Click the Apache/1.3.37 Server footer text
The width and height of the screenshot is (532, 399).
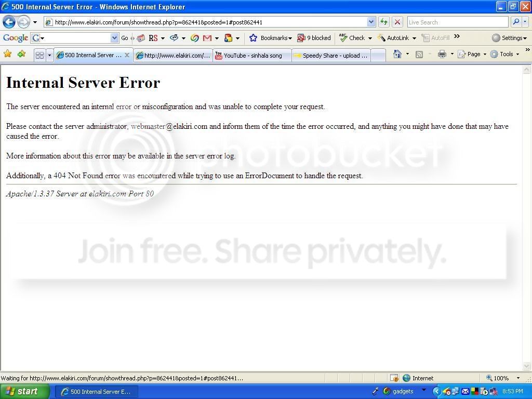coord(79,194)
